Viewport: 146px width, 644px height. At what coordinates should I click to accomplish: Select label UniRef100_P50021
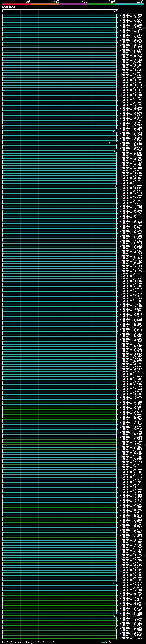(131, 198)
